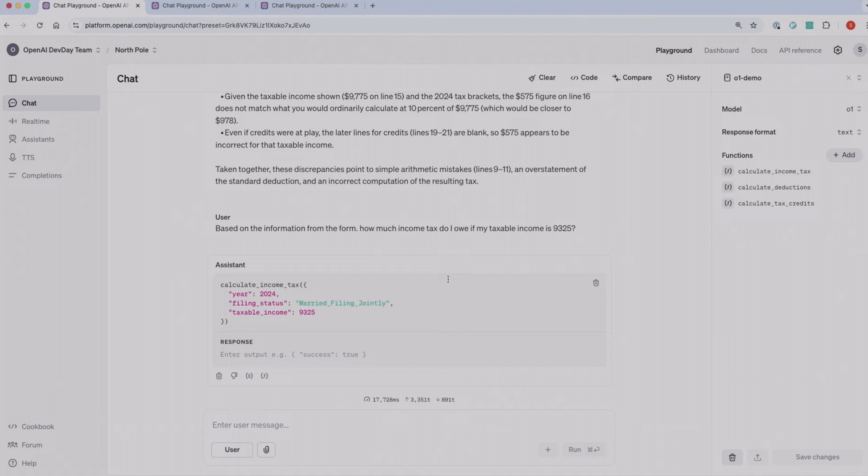Open Response format text dropdown
Viewport: 868px width, 476px height.
point(849,132)
